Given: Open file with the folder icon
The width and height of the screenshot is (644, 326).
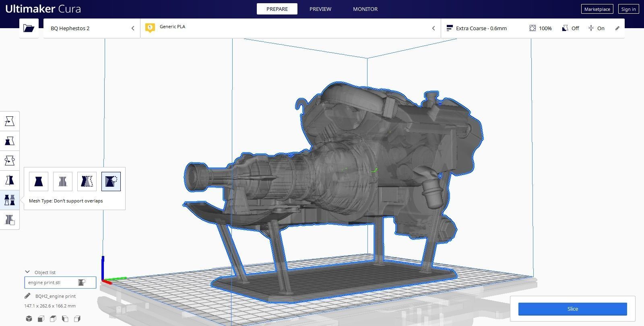Looking at the screenshot, I should (29, 28).
